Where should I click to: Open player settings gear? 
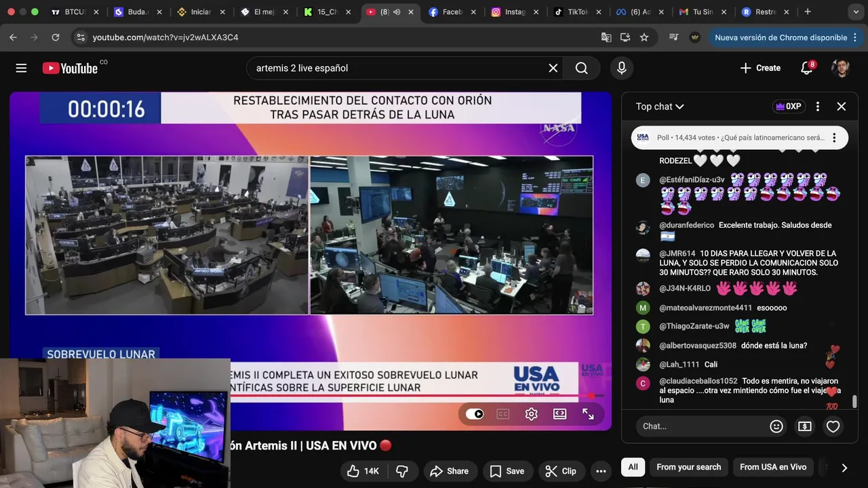(x=531, y=414)
